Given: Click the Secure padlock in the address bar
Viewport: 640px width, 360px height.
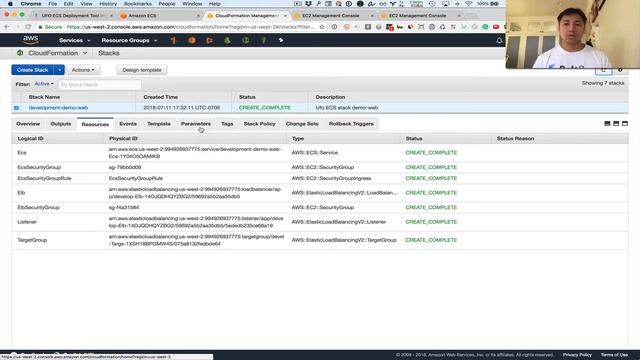Looking at the screenshot, I should pos(40,27).
